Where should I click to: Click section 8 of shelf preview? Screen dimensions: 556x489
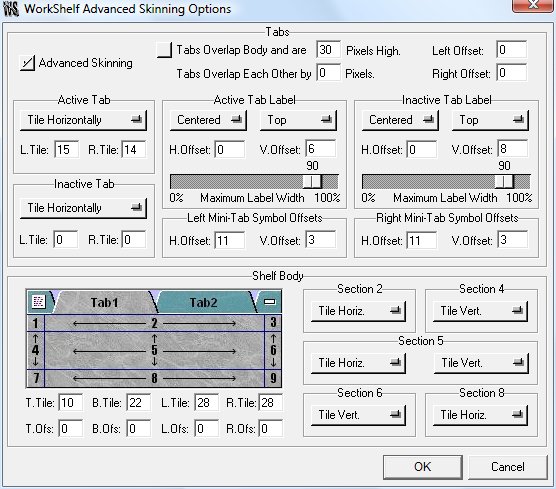154,378
